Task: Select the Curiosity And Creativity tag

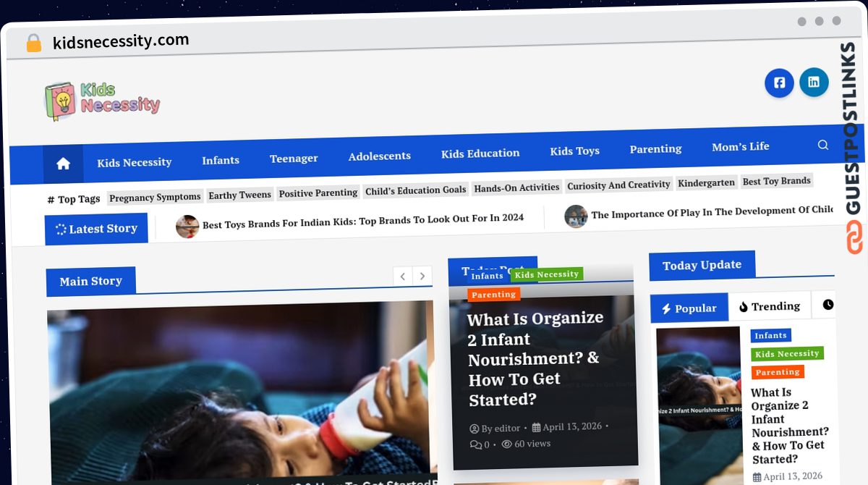Action: pyautogui.click(x=618, y=185)
